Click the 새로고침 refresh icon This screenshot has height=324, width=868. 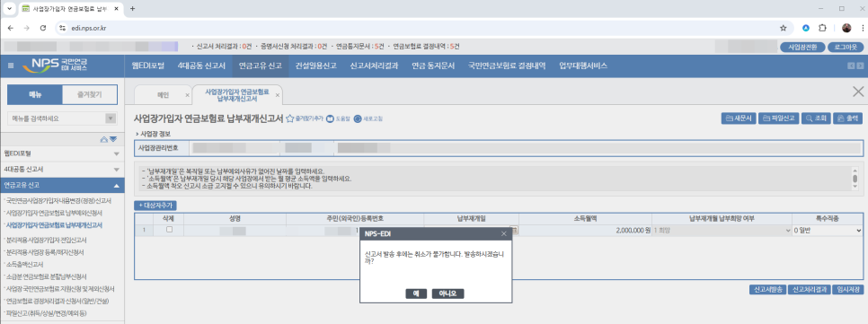tap(368, 118)
